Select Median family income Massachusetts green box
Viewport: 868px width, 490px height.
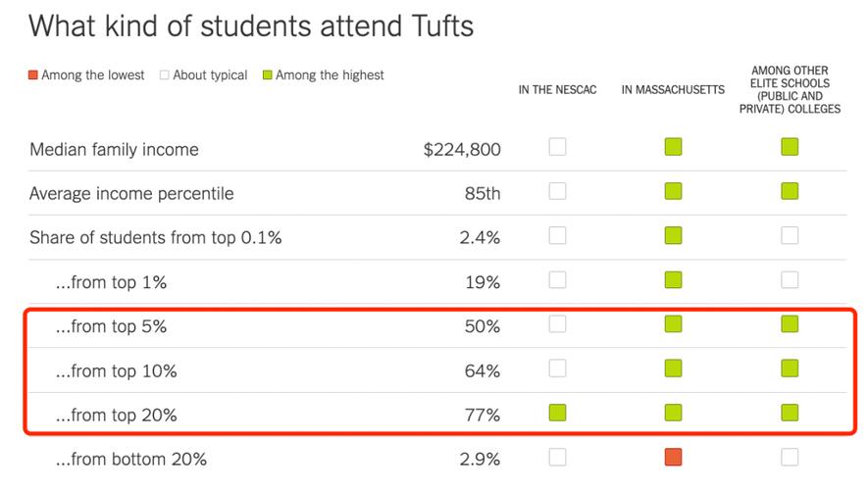673,147
